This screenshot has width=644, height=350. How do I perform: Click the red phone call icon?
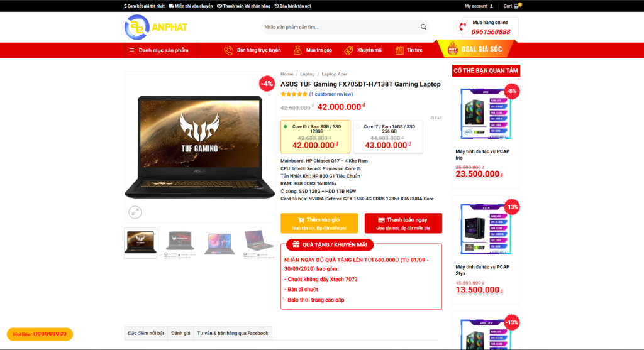coord(462,27)
